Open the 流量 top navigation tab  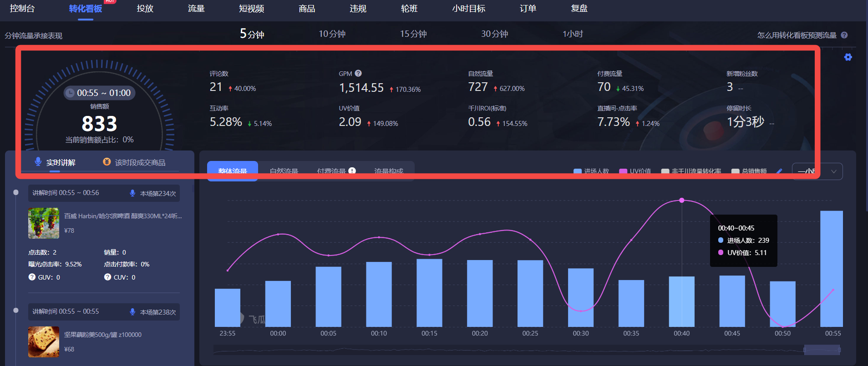(196, 9)
